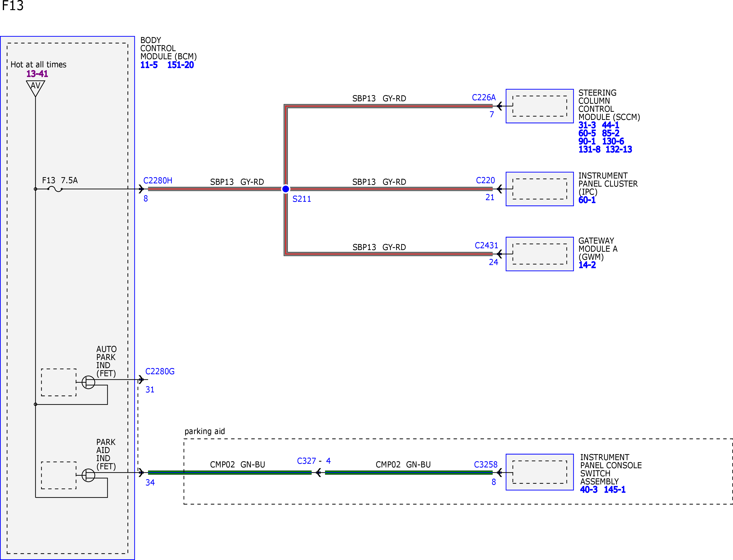
Task: Open SCCM reference page 60-5
Action: tap(587, 133)
